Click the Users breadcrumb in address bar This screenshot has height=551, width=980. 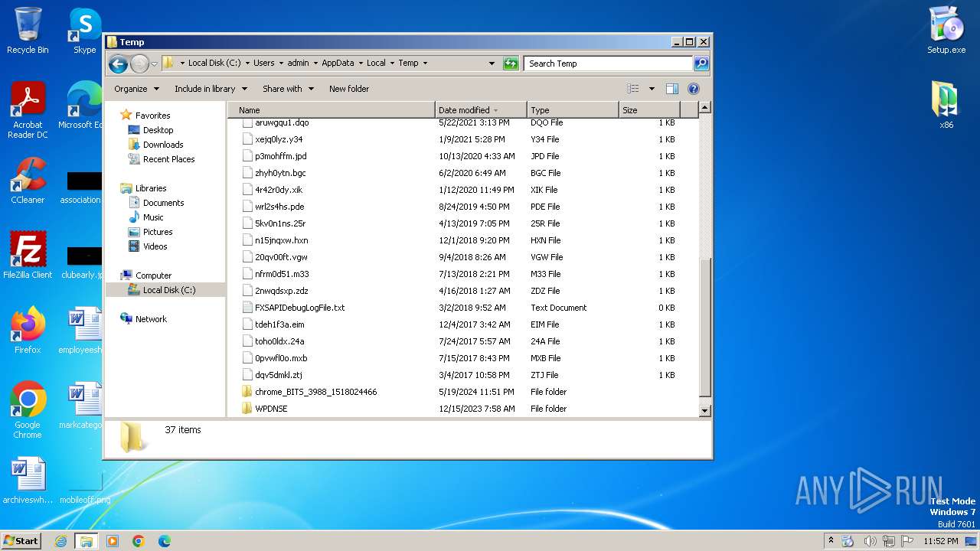click(x=263, y=64)
